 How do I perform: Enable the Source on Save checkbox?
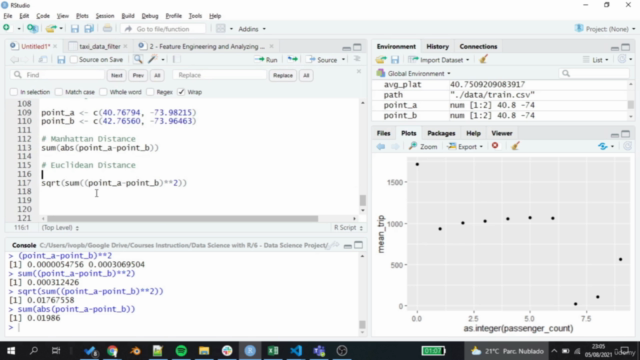click(x=74, y=60)
